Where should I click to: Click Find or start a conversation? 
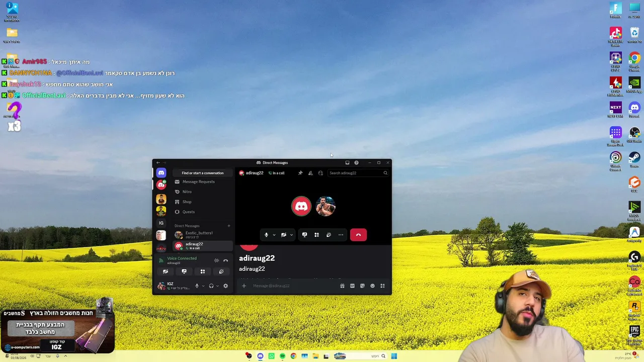(203, 173)
